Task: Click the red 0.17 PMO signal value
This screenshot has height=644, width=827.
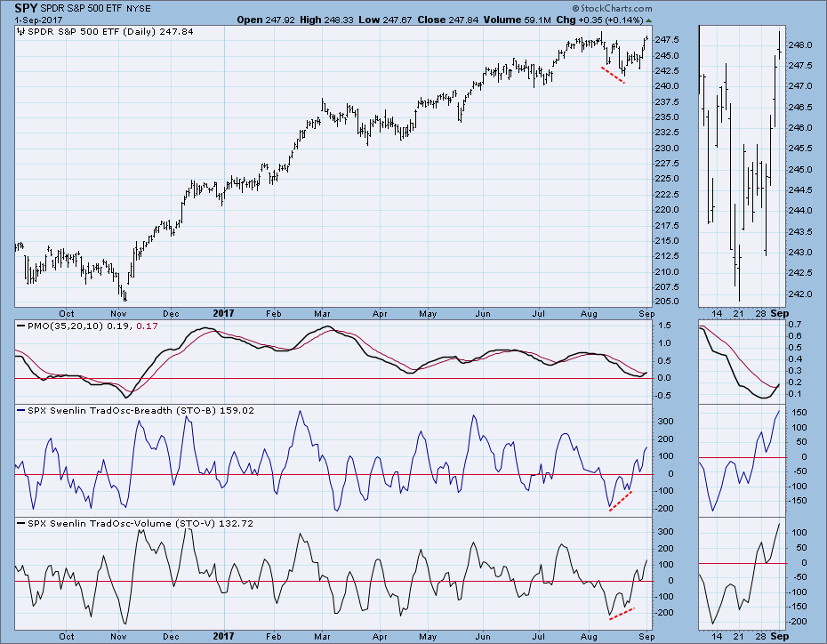Action: click(x=147, y=326)
